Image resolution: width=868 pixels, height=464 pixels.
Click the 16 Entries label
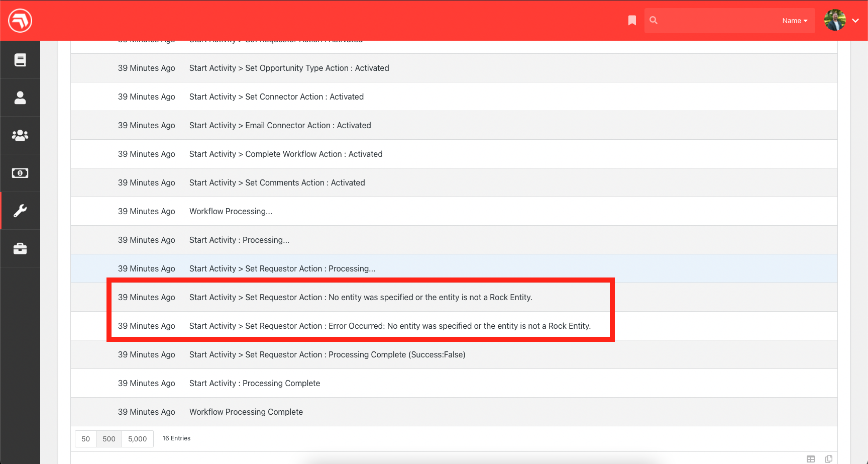[x=176, y=438]
